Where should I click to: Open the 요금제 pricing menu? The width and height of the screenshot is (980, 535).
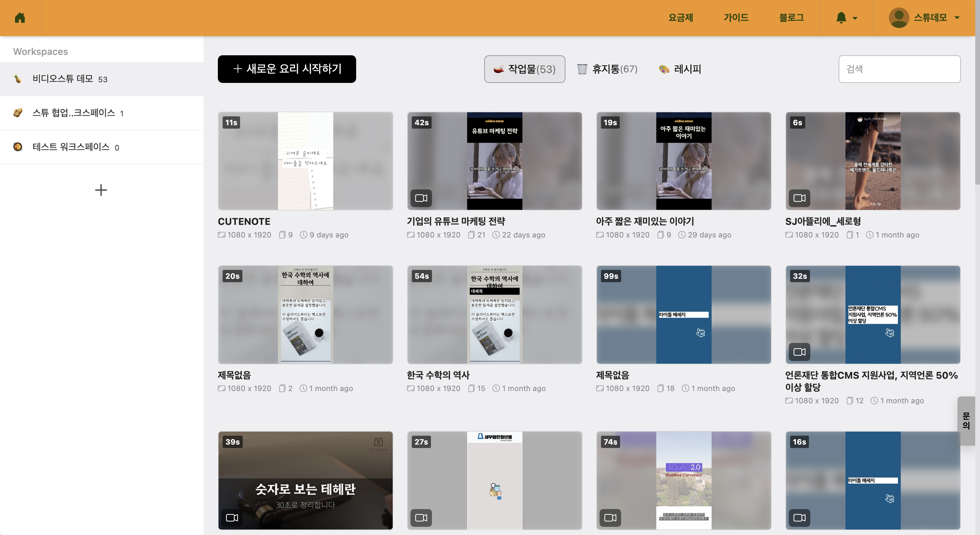[x=681, y=18]
